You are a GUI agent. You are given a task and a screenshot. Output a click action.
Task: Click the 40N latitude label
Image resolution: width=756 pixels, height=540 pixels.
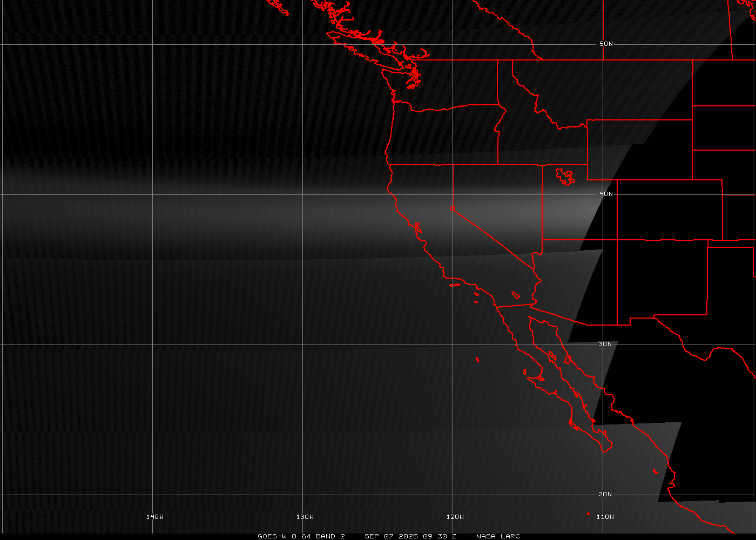[x=606, y=194]
